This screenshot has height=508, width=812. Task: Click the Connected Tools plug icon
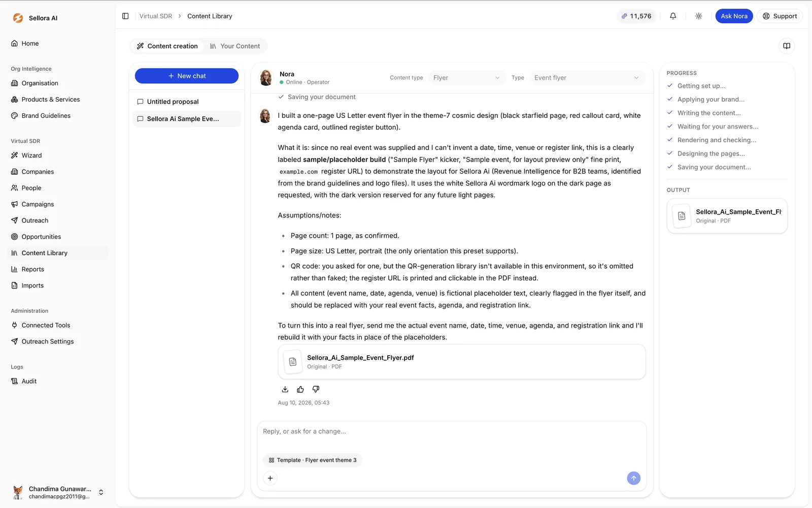click(15, 325)
